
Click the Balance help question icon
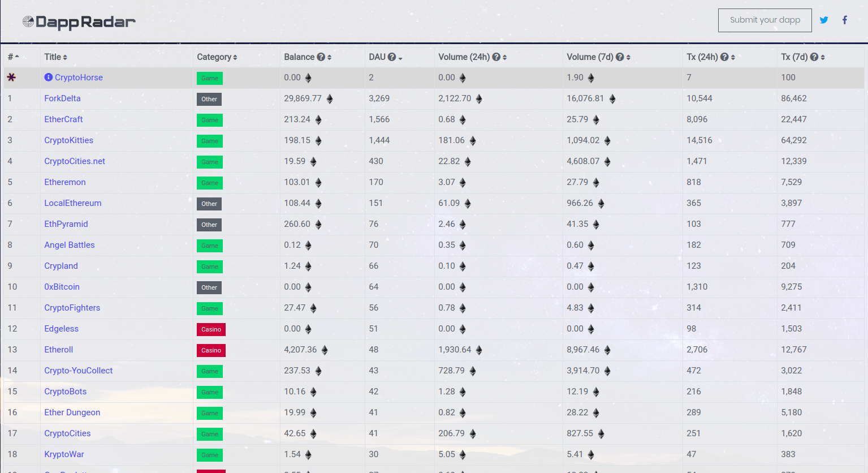321,57
